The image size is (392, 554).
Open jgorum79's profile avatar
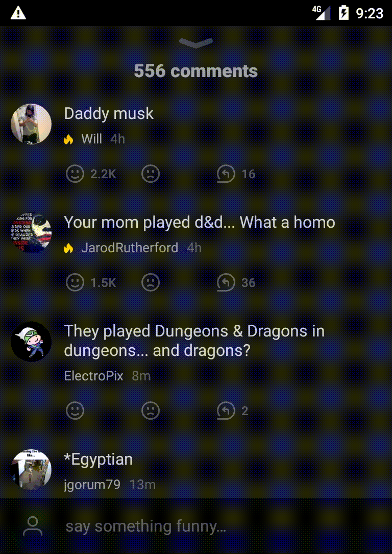(31, 470)
